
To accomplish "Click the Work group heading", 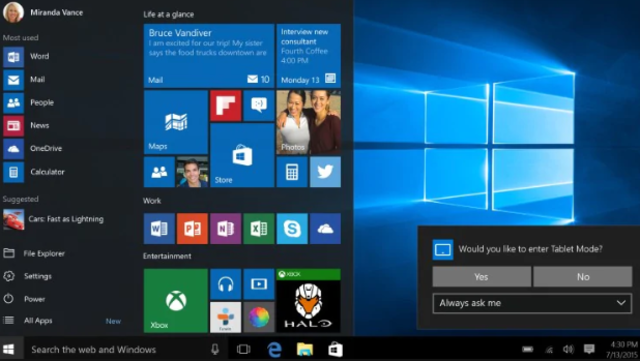I will click(x=152, y=201).
